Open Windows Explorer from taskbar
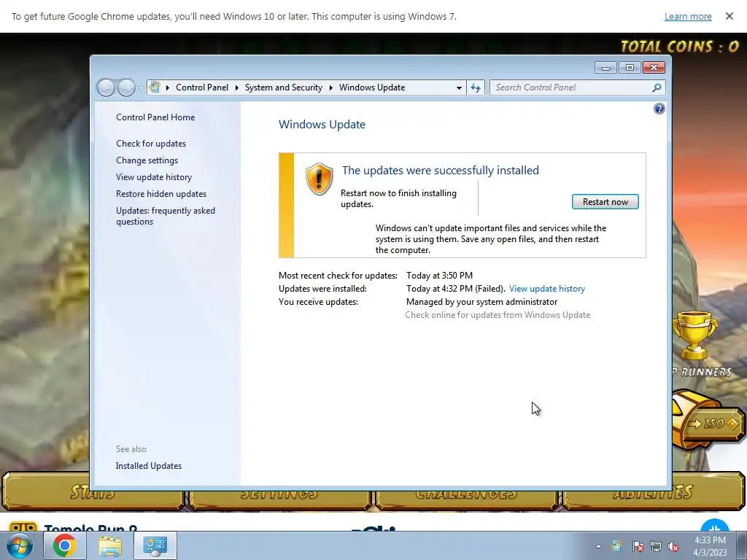 click(110, 545)
